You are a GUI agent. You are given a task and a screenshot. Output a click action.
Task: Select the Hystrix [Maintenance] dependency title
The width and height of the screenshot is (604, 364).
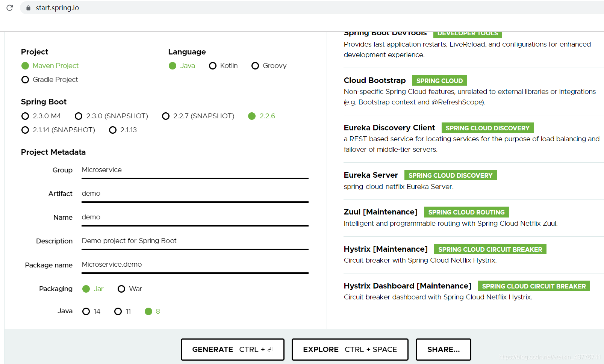(386, 249)
